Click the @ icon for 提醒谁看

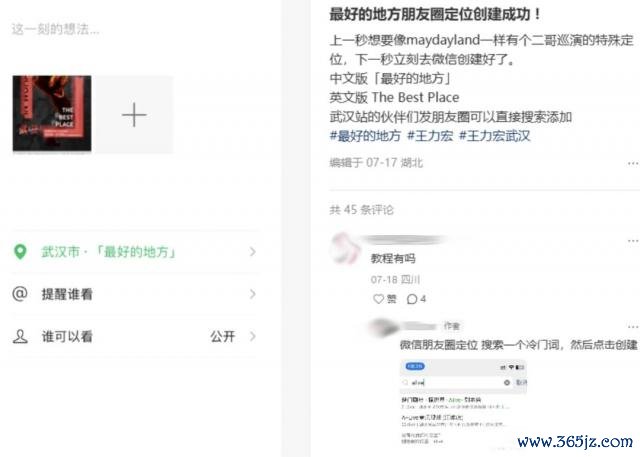[x=20, y=294]
